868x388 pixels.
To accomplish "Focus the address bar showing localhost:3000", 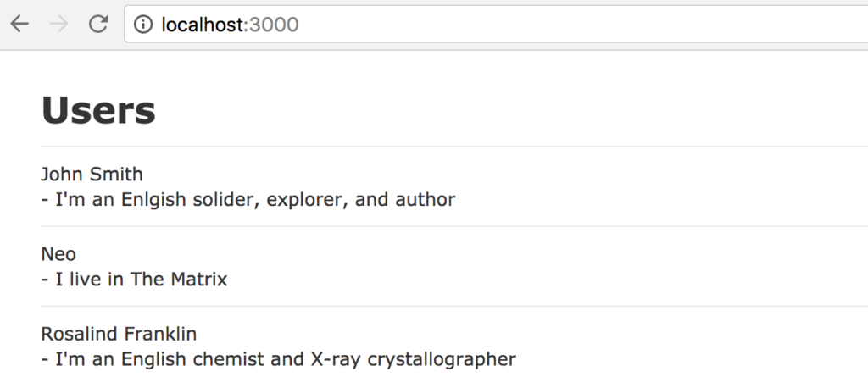I will click(x=496, y=24).
